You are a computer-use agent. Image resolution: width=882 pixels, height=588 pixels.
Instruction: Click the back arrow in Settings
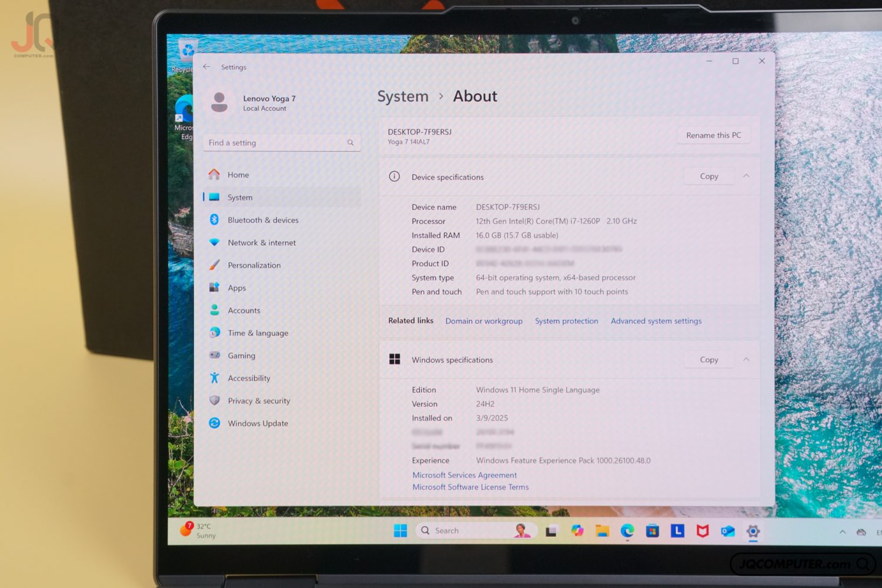pyautogui.click(x=206, y=67)
